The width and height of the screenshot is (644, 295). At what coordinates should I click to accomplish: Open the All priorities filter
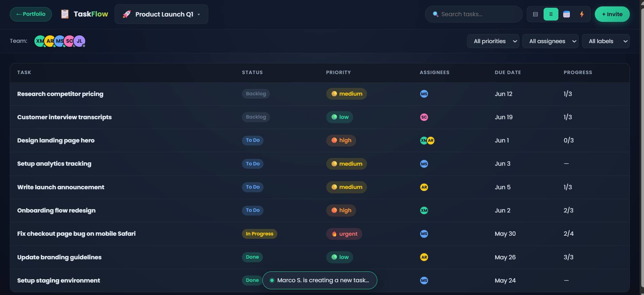(493, 41)
